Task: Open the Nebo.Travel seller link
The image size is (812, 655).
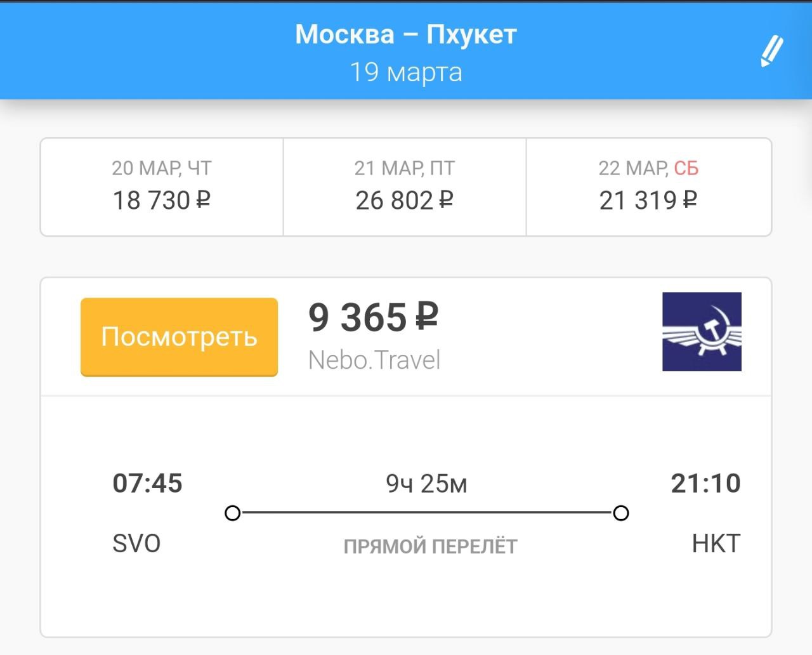Action: tap(374, 360)
